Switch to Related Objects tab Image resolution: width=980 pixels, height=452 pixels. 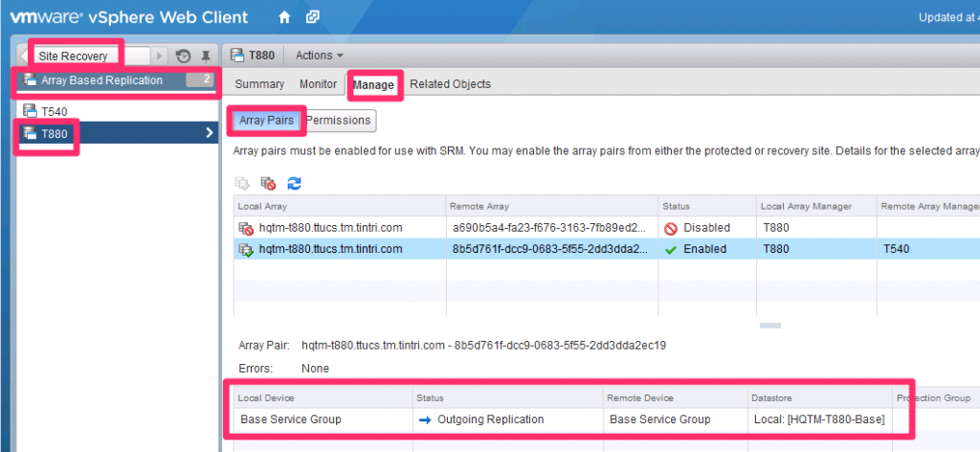[x=450, y=84]
